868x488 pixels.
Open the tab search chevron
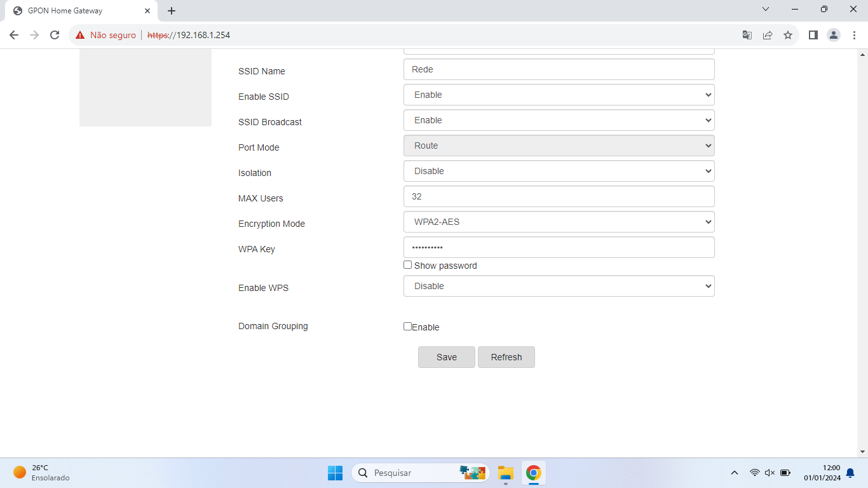766,9
